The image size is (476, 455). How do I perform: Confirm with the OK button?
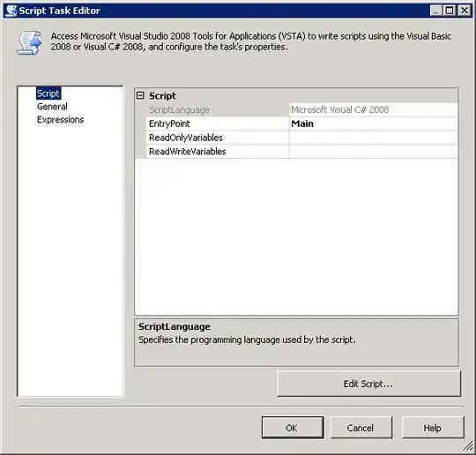[293, 428]
